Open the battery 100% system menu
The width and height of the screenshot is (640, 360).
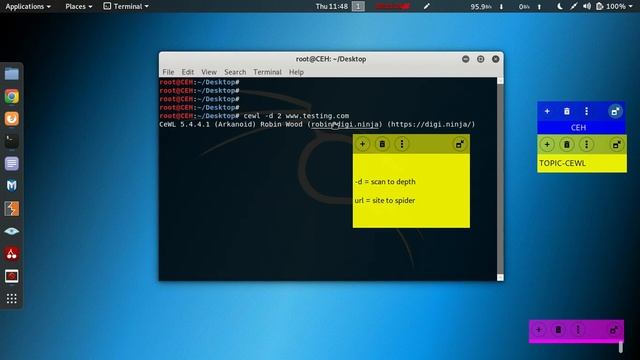pyautogui.click(x=614, y=6)
